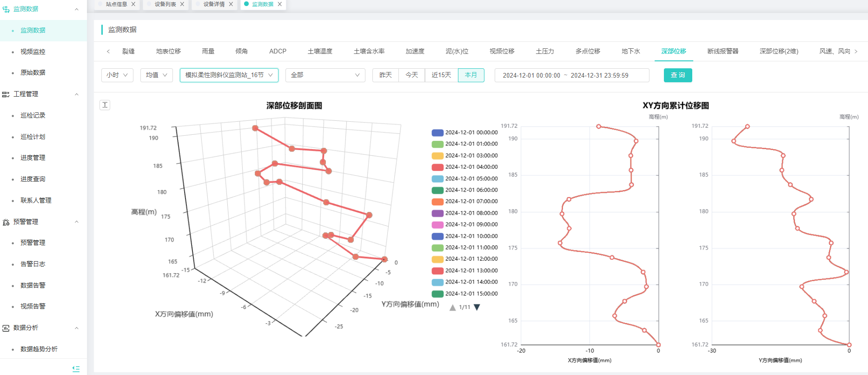Toggle the 2024-12-01 08:00:00 legend series
This screenshot has width=868, height=375.
coord(464,213)
